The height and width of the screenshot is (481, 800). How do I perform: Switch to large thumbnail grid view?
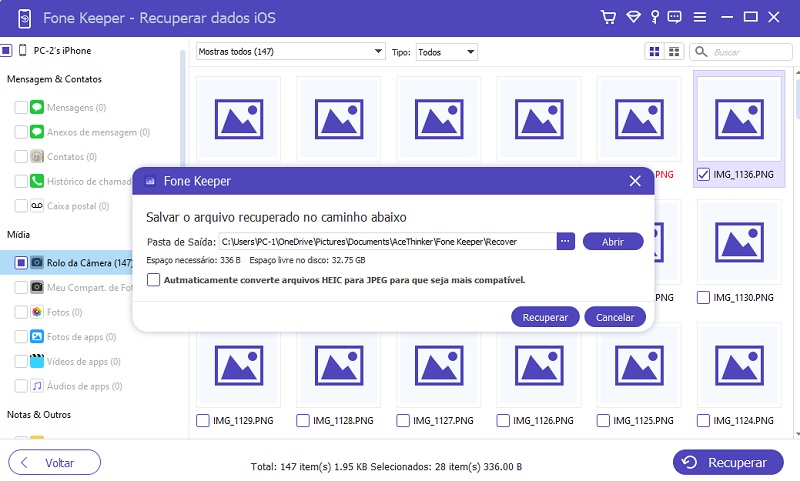click(654, 52)
